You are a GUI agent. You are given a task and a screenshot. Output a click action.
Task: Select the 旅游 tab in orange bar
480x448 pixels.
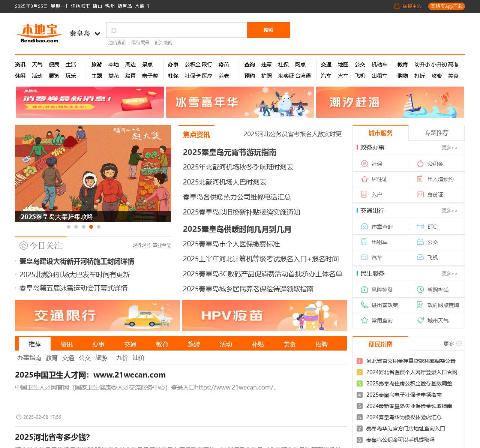pos(194,344)
